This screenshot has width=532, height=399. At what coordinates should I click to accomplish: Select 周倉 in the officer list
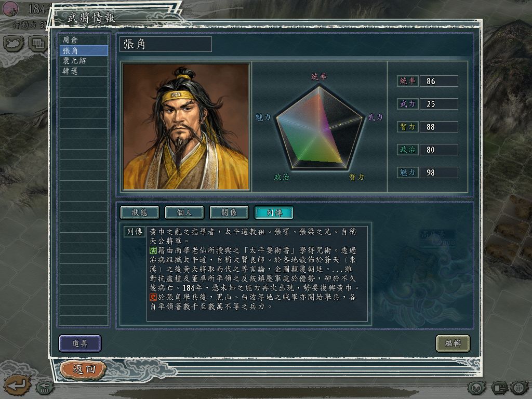(x=84, y=40)
